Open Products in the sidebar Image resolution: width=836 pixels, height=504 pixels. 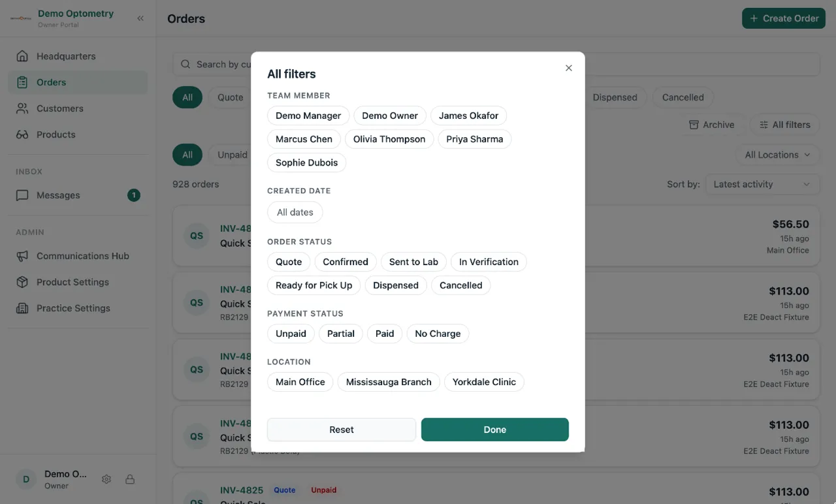pos(78,134)
